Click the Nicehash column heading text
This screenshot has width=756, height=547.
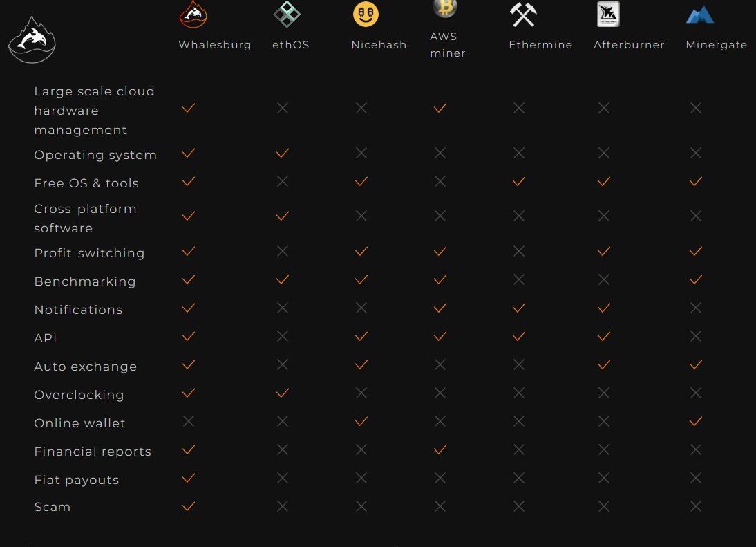[379, 45]
